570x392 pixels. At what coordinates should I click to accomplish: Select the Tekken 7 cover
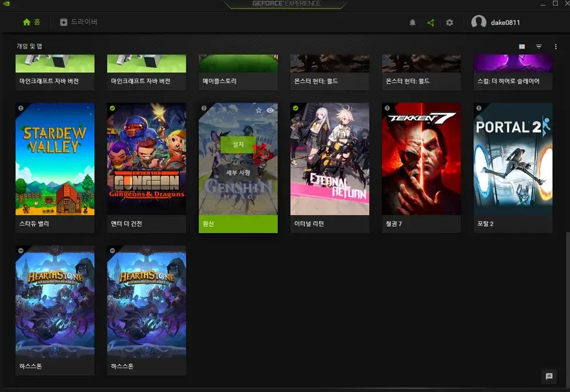[x=421, y=159]
